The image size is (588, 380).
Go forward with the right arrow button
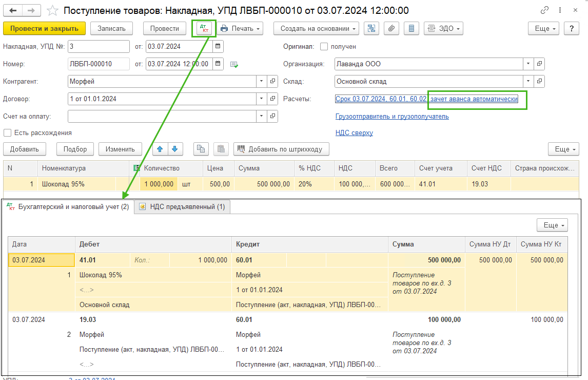[31, 10]
